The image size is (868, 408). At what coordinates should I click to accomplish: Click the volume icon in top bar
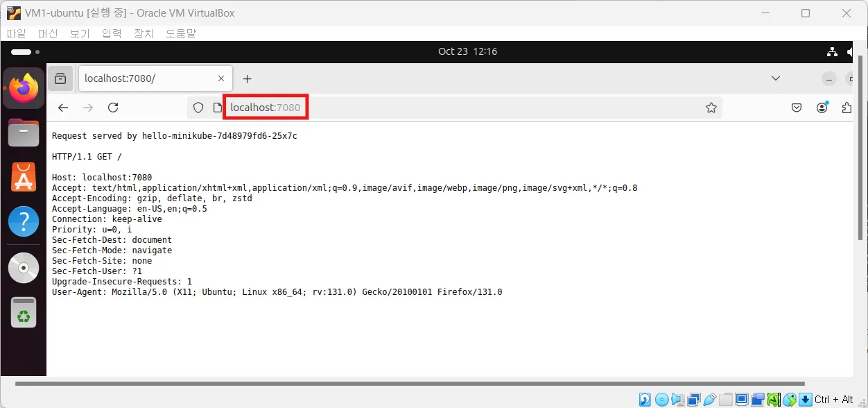[x=851, y=51]
